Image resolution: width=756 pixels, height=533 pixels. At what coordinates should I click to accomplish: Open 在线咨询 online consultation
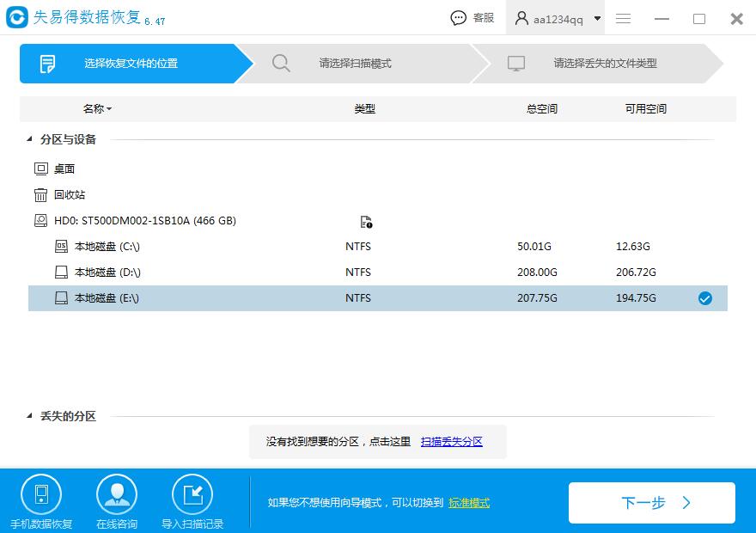coord(117,493)
